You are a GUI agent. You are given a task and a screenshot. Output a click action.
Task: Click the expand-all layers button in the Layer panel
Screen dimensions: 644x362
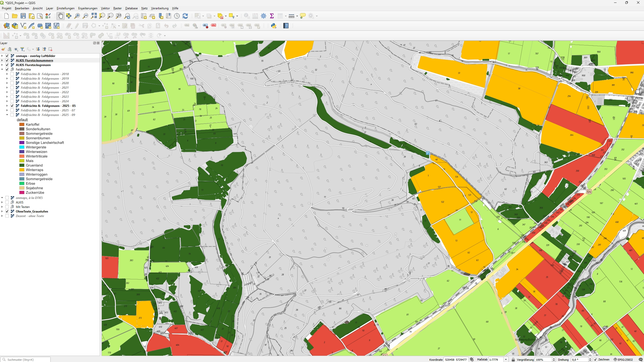[38, 49]
